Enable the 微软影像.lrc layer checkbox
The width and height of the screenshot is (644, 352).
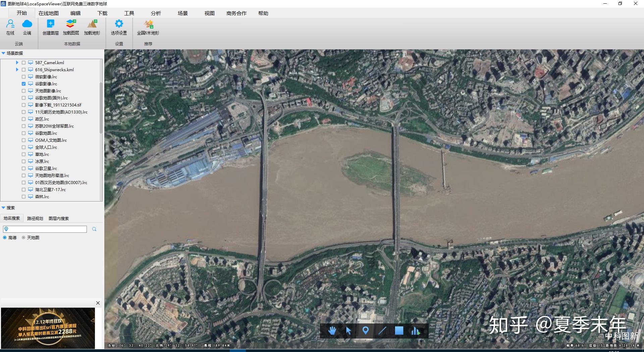[23, 77]
